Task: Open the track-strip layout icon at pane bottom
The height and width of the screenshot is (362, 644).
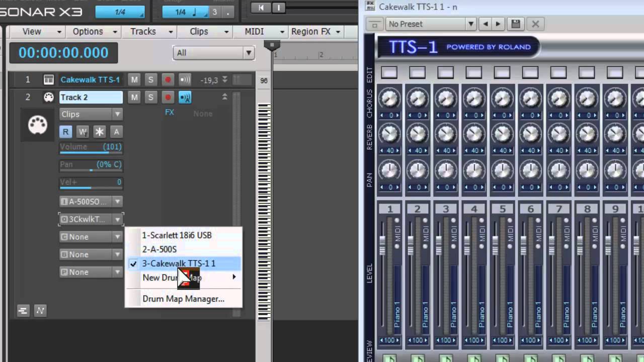Action: click(x=23, y=311)
